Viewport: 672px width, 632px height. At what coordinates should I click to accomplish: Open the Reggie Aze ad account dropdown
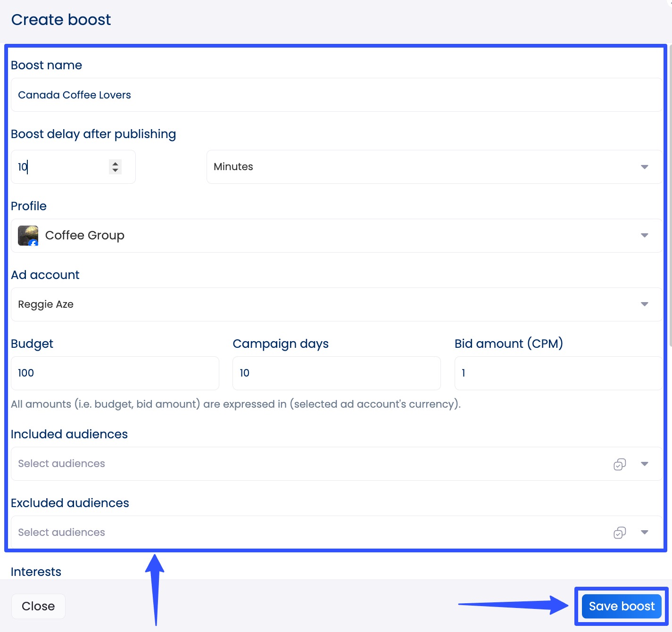click(644, 304)
